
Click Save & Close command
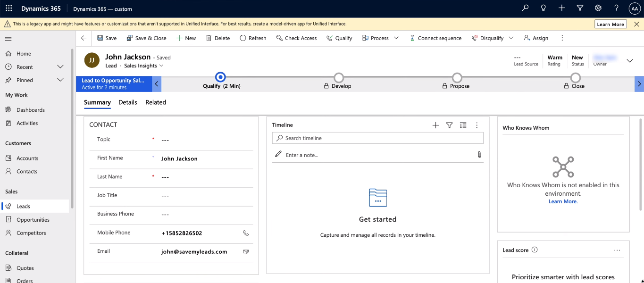146,38
